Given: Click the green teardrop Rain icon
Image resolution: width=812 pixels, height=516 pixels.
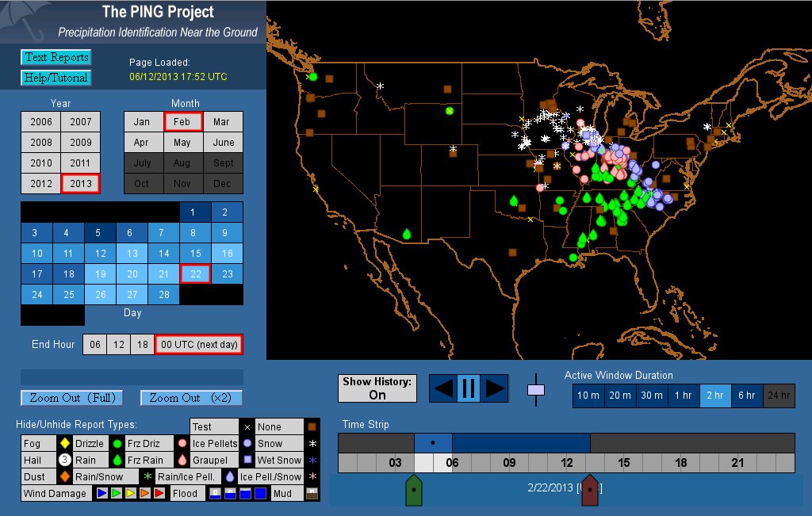Looking at the screenshot, I should [x=117, y=460].
